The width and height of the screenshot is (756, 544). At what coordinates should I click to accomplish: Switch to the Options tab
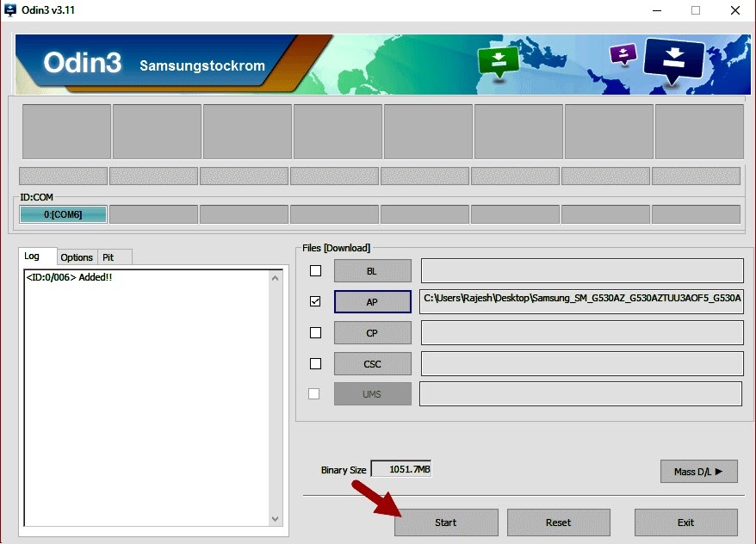(x=77, y=257)
